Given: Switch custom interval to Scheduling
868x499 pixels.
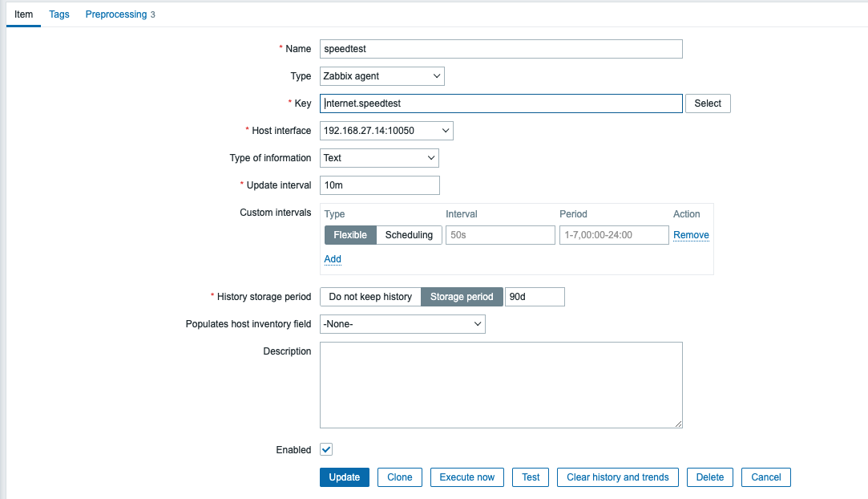Looking at the screenshot, I should click(409, 235).
